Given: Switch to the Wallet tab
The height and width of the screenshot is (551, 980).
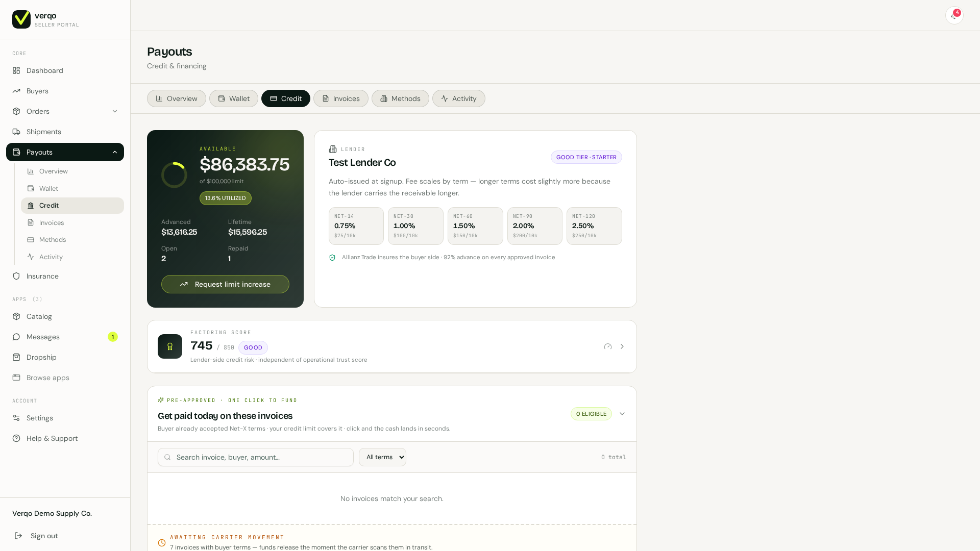Looking at the screenshot, I should pos(234,98).
